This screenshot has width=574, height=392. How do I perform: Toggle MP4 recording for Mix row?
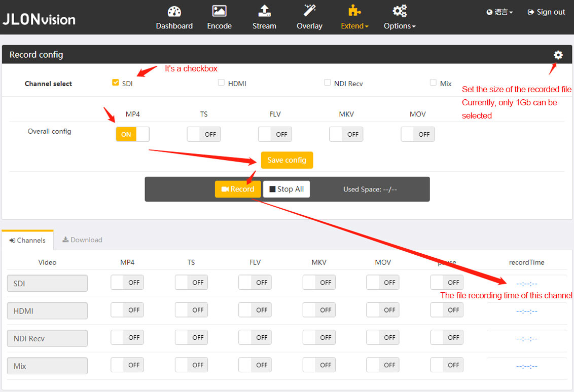pyautogui.click(x=127, y=365)
